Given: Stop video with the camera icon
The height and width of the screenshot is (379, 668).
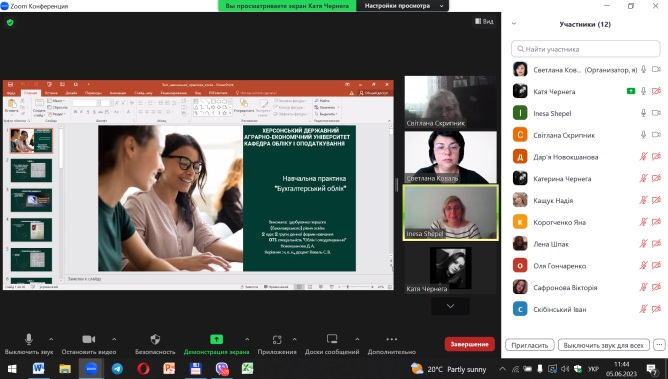Looking at the screenshot, I should point(89,339).
